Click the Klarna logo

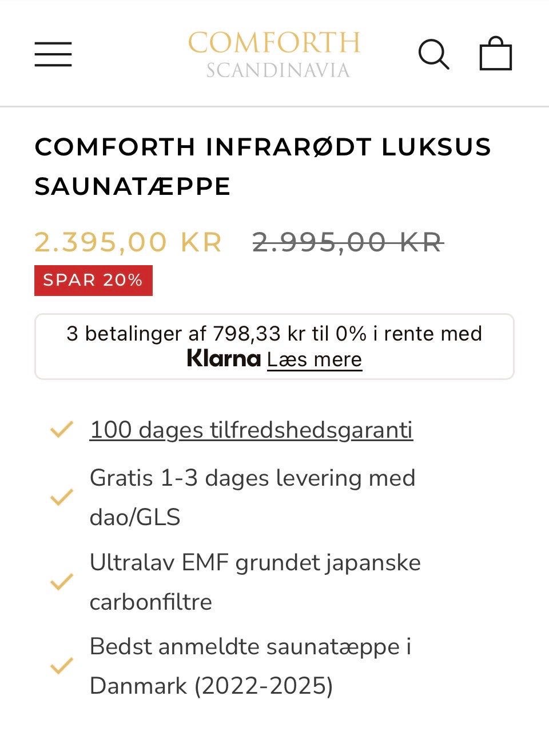pyautogui.click(x=224, y=359)
